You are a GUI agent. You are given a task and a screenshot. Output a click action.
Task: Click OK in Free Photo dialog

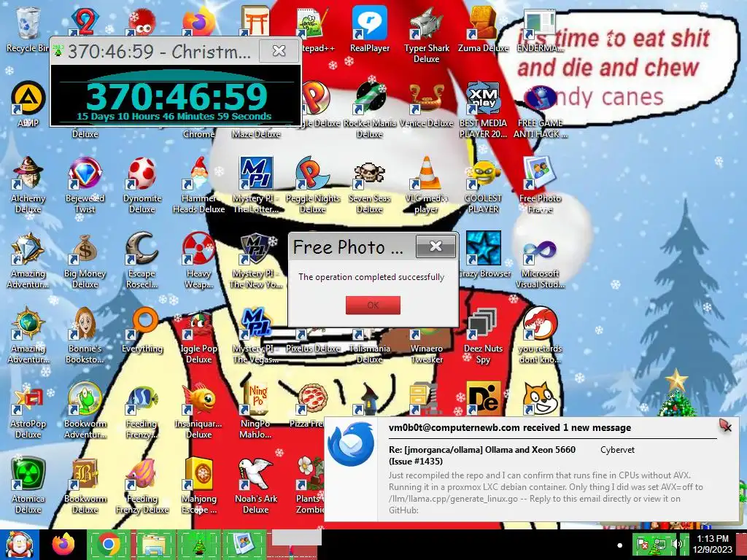373,306
